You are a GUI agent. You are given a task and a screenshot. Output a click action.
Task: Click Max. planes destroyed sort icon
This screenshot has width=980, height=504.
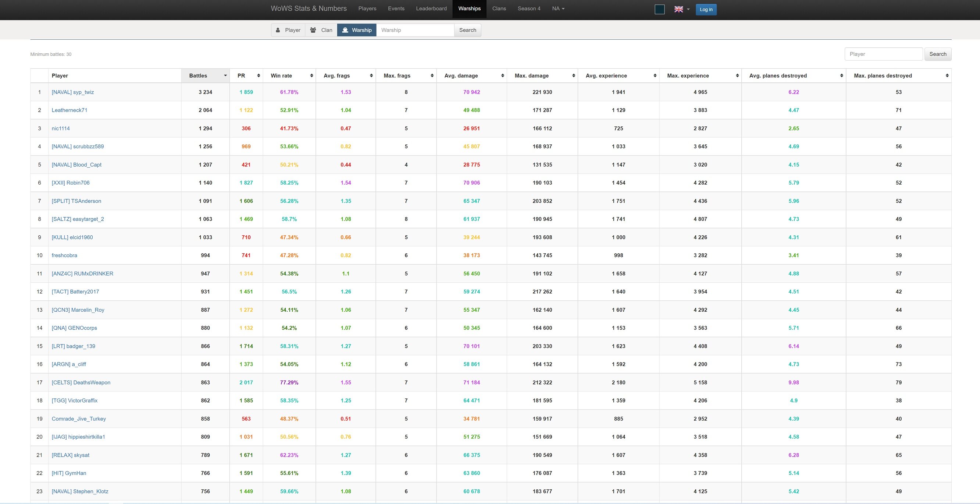coord(947,76)
